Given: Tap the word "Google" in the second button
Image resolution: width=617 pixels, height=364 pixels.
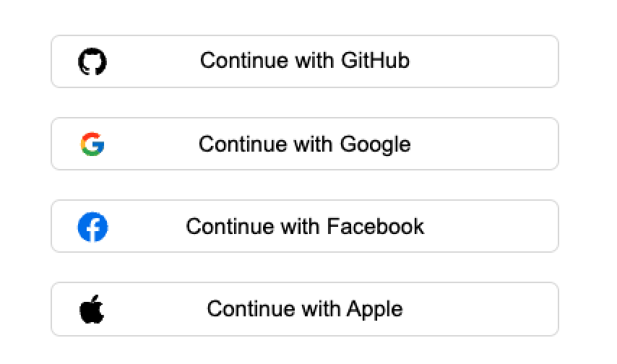Looking at the screenshot, I should click(375, 144).
